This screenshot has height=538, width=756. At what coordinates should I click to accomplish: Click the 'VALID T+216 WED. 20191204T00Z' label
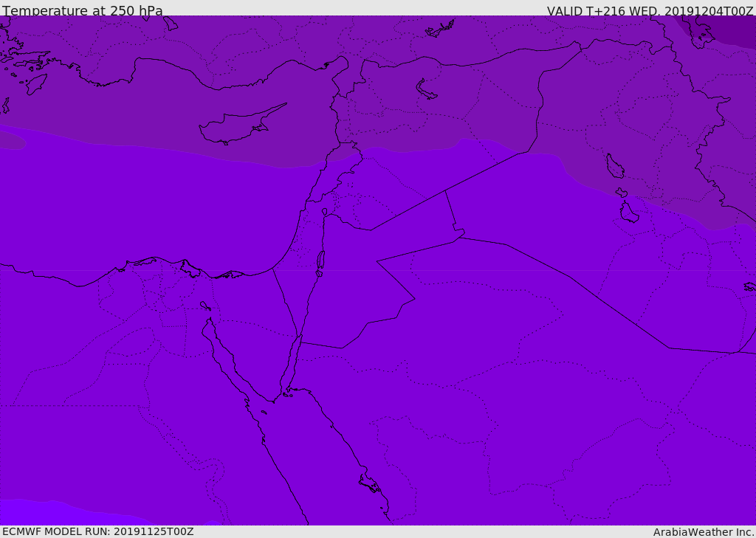coord(650,10)
